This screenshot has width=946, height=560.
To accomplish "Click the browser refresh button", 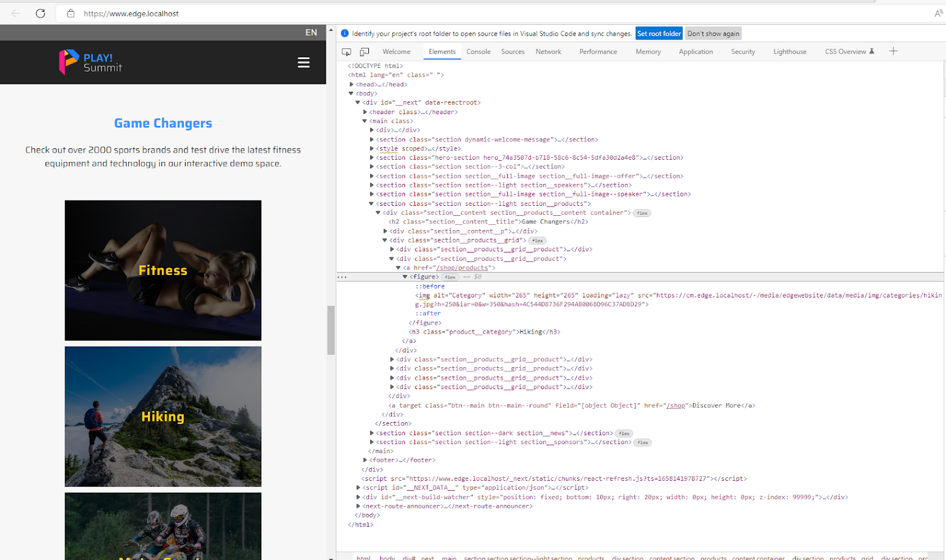I will (40, 13).
